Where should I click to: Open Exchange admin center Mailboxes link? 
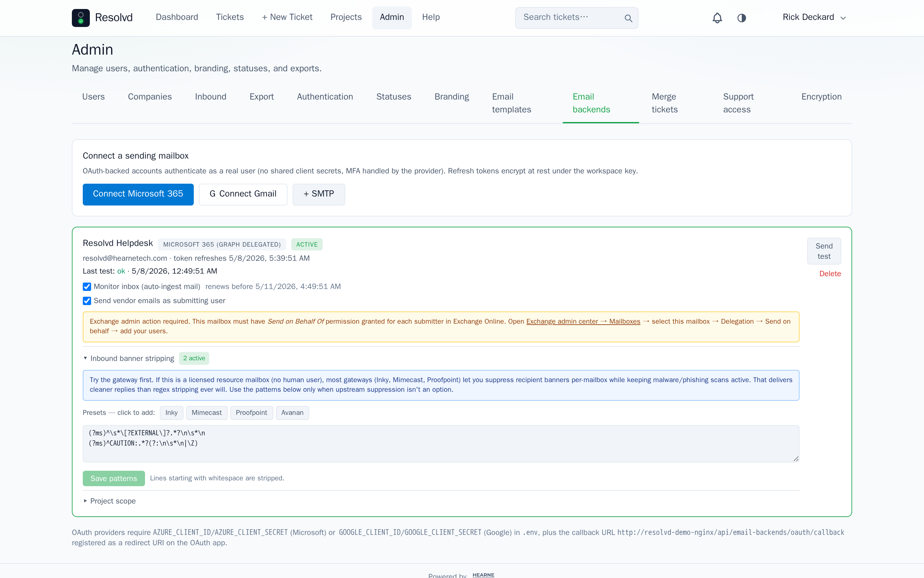pos(583,321)
